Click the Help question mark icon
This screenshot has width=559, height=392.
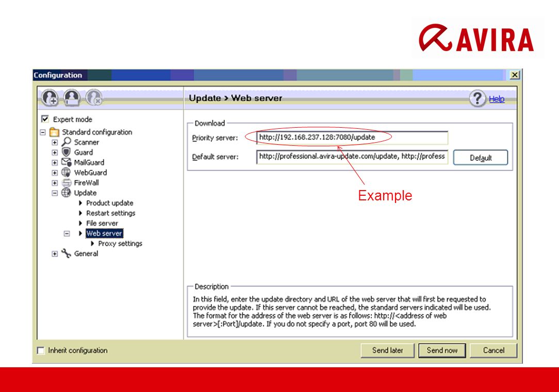point(478,98)
